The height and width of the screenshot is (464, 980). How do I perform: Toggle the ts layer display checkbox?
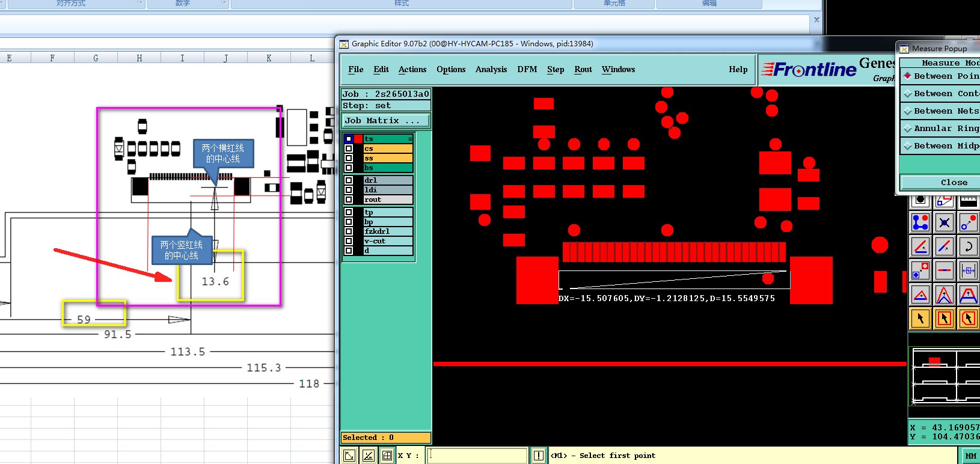tap(349, 139)
